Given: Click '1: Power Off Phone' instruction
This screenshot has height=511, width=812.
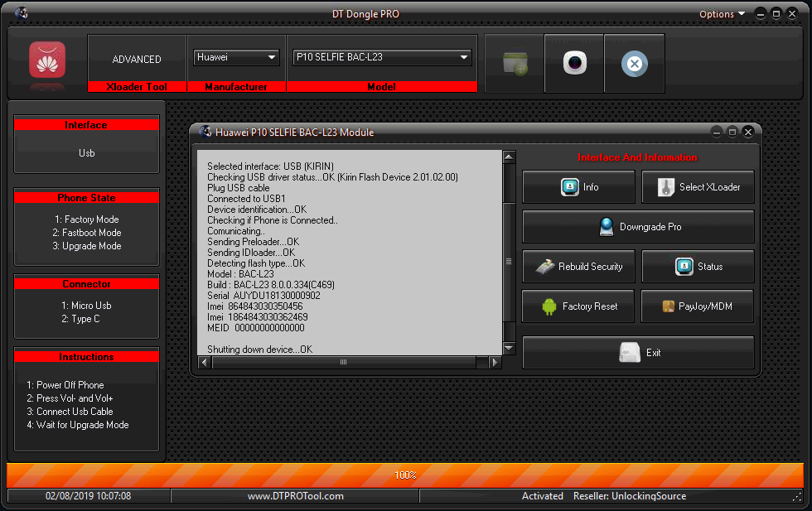Looking at the screenshot, I should coord(65,385).
